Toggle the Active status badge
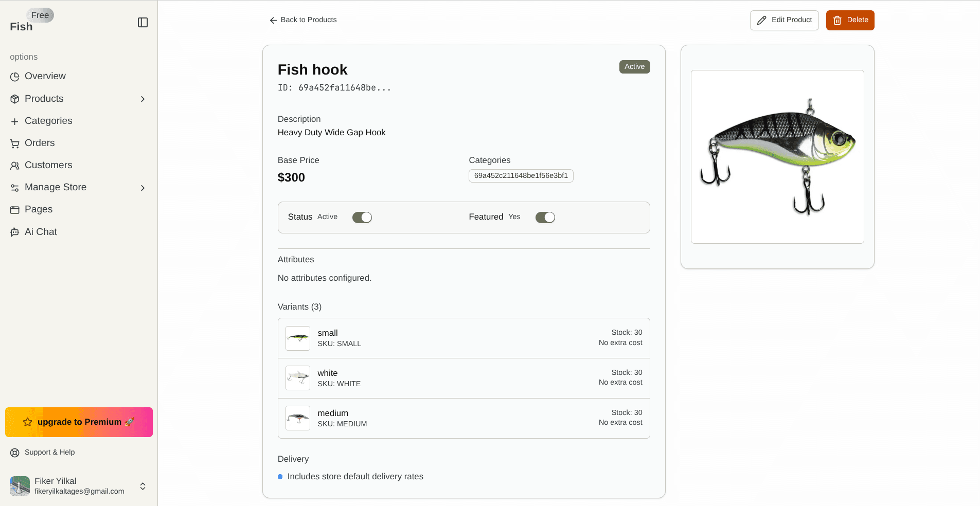Screen dimensions: 980x506 coord(634,66)
